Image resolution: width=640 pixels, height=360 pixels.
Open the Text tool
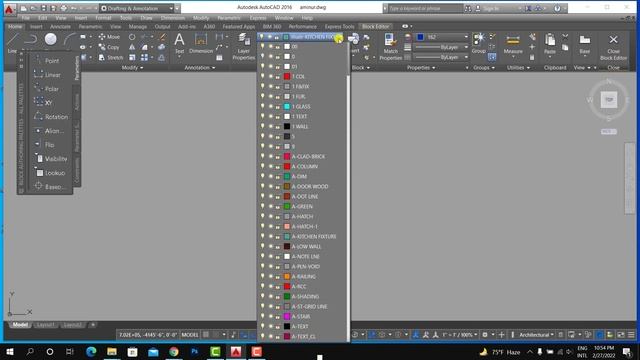click(179, 44)
